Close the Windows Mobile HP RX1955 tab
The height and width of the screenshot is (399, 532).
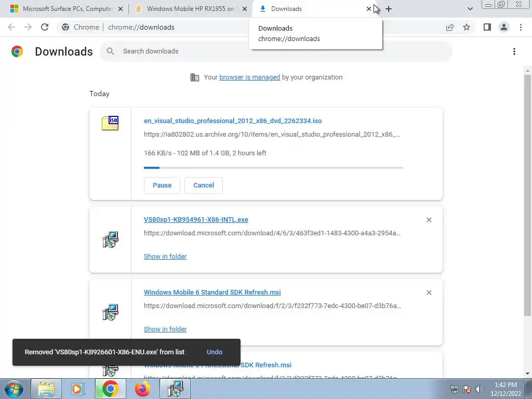point(244,9)
